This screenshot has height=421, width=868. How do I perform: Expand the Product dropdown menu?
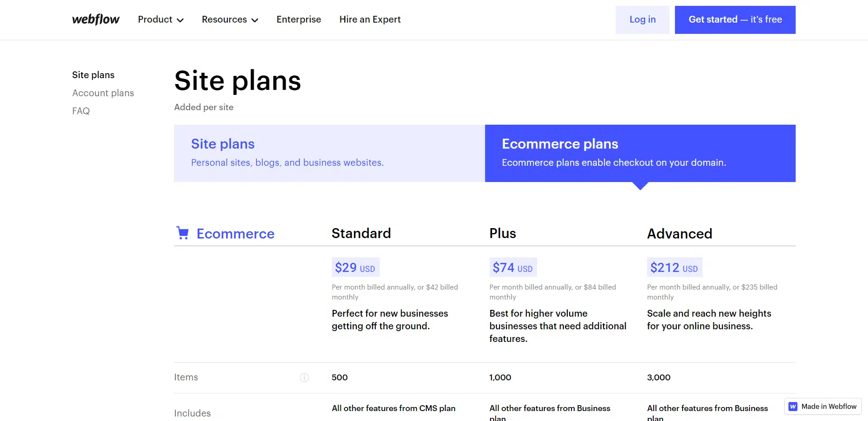(160, 19)
